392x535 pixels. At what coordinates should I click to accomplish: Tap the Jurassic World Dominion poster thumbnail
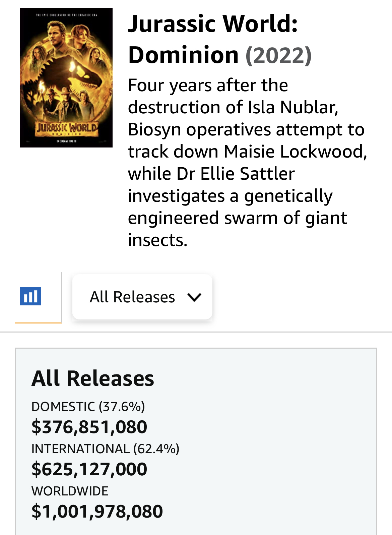click(x=66, y=77)
